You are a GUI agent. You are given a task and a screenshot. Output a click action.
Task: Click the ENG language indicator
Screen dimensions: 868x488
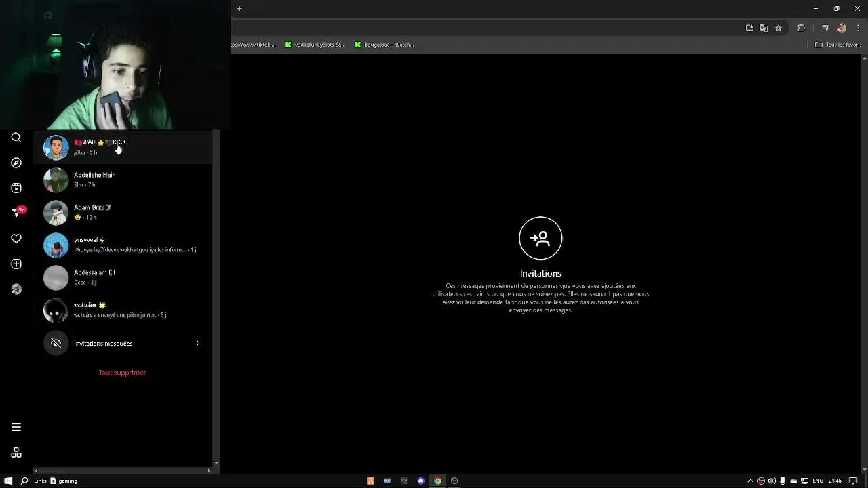(x=818, y=481)
